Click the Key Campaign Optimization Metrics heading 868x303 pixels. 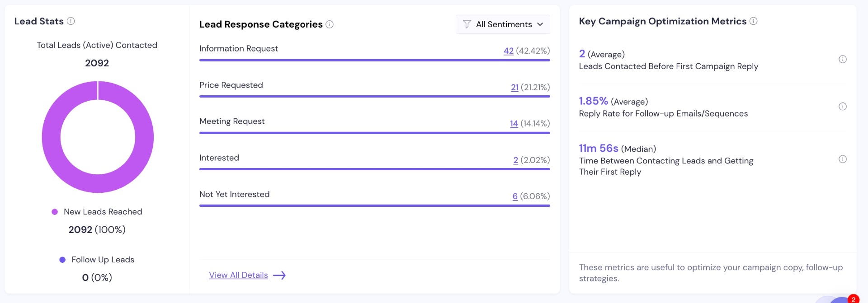pos(663,21)
